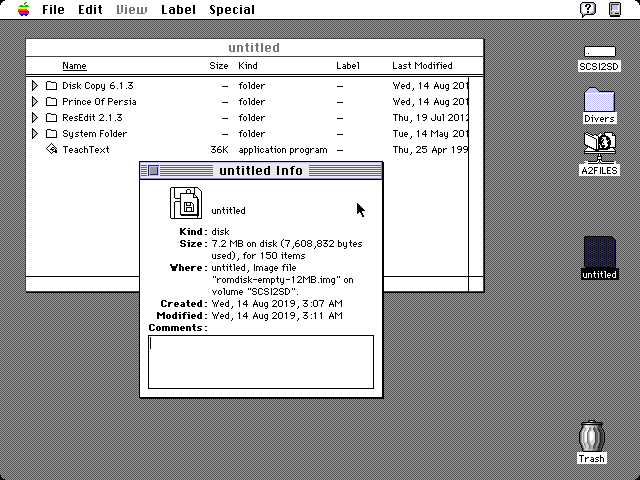Click the System Folder name
640x480 pixels.
[94, 134]
